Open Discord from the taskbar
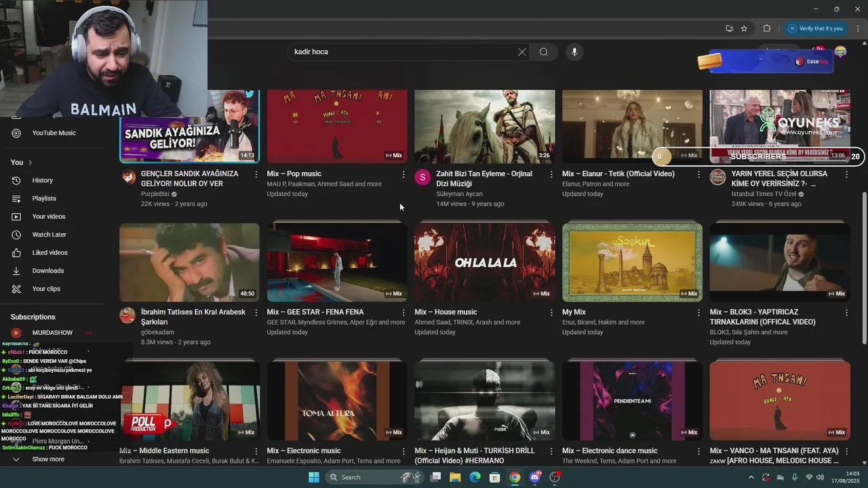Image resolution: width=868 pixels, height=488 pixels. coord(535,477)
